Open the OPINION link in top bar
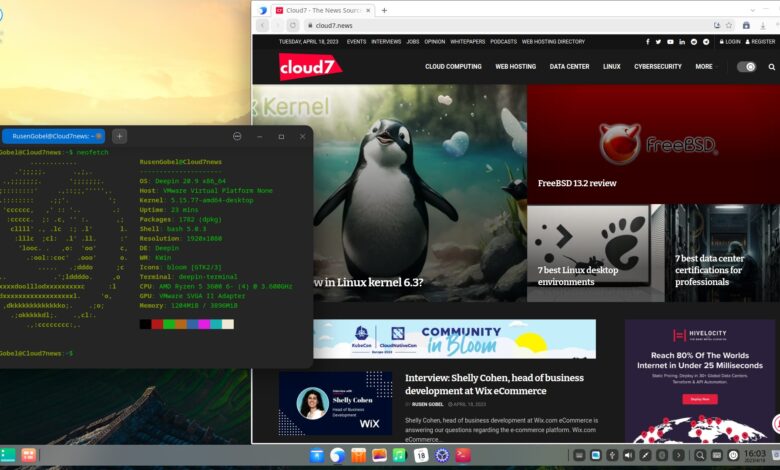The width and height of the screenshot is (780, 470). coord(434,42)
